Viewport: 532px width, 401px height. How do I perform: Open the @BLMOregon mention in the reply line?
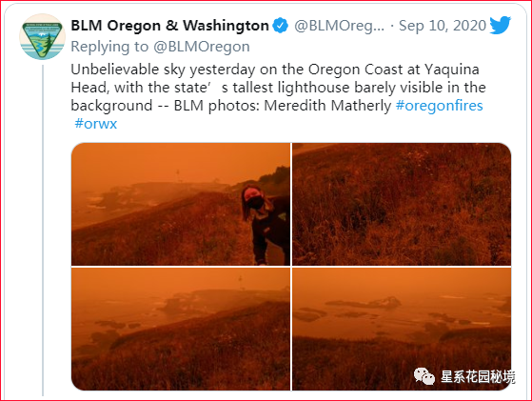pos(202,47)
